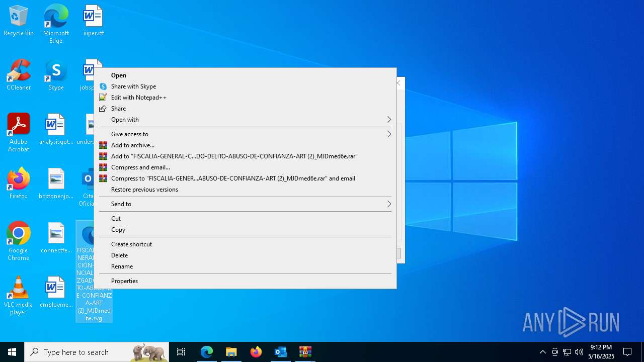This screenshot has width=644, height=362.
Task: Select the Microsoft Edge desktop shortcut
Action: point(56,24)
